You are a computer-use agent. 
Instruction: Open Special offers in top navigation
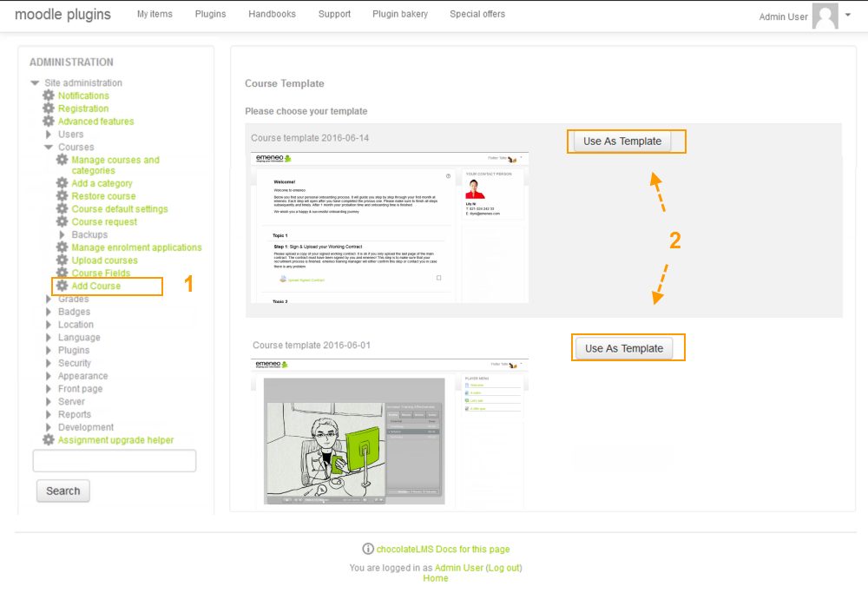click(x=477, y=14)
